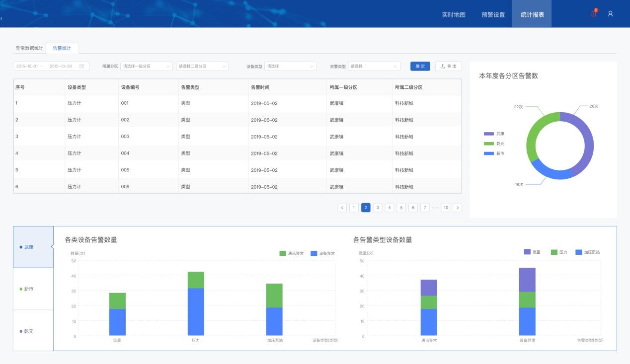Go to the next page arrow

(457, 208)
